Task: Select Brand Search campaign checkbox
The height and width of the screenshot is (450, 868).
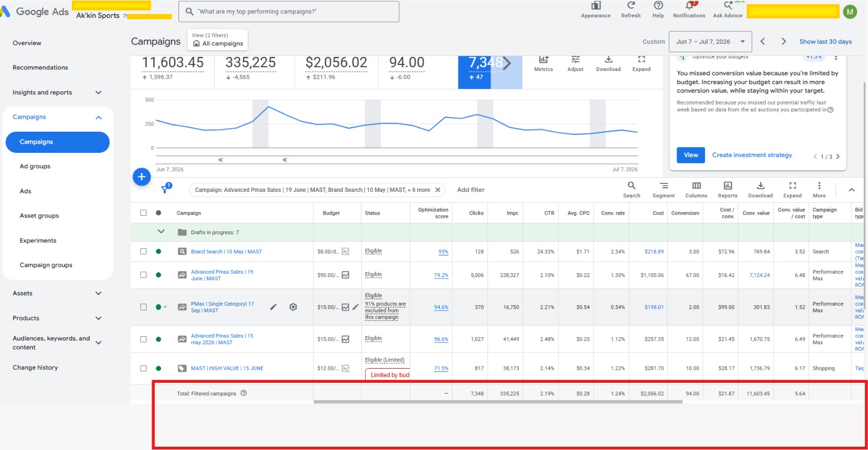Action: pos(143,252)
